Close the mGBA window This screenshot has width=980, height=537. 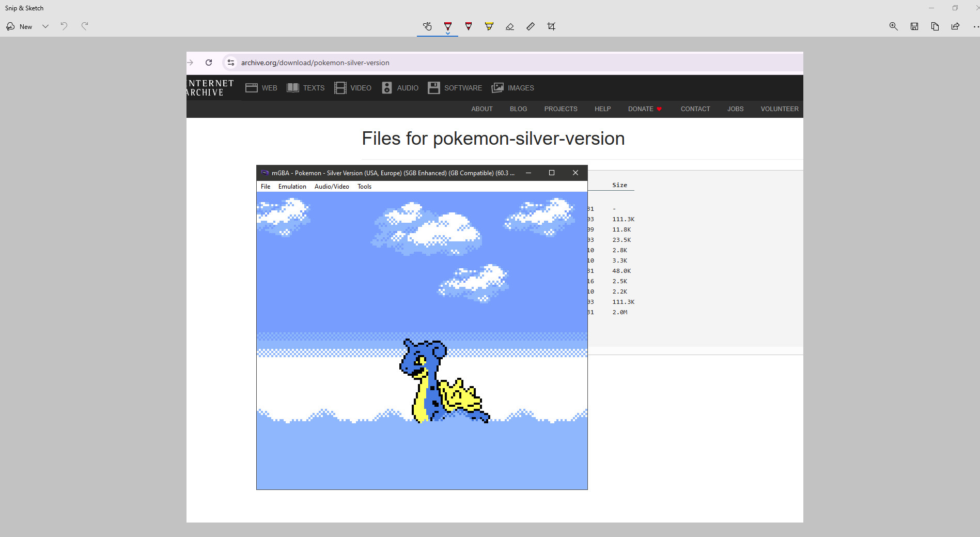pyautogui.click(x=575, y=173)
